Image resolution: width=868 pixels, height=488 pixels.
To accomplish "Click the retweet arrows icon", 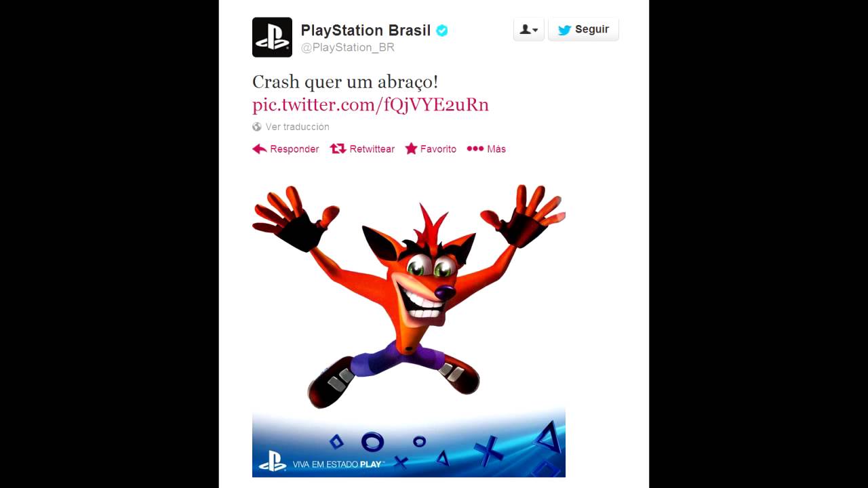I will click(338, 148).
